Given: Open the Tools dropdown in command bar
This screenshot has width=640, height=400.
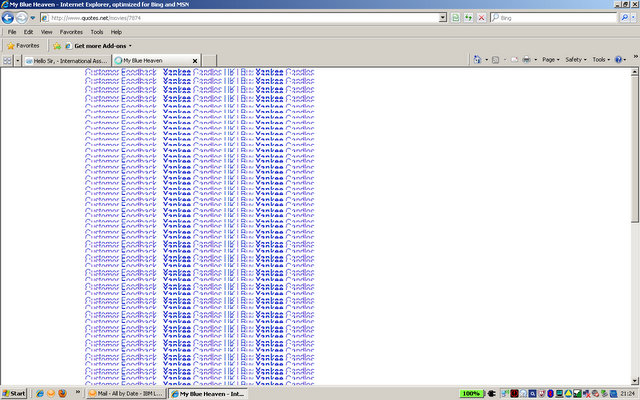Looking at the screenshot, I should 601,60.
